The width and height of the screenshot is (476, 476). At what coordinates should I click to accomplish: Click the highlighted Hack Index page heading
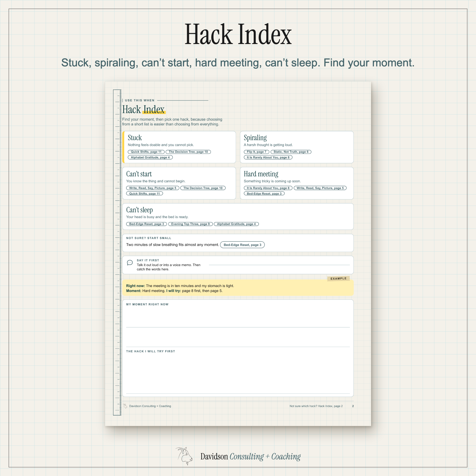point(144,109)
